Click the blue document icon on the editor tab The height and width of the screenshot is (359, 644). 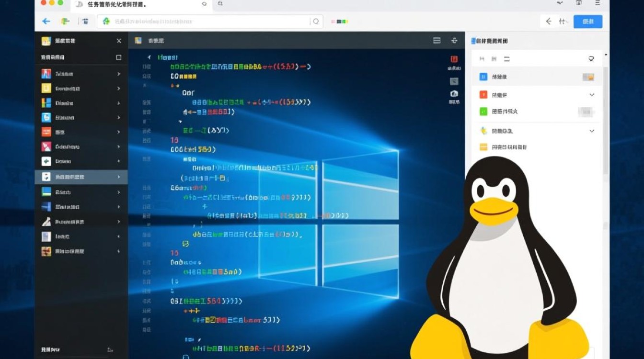tap(139, 41)
